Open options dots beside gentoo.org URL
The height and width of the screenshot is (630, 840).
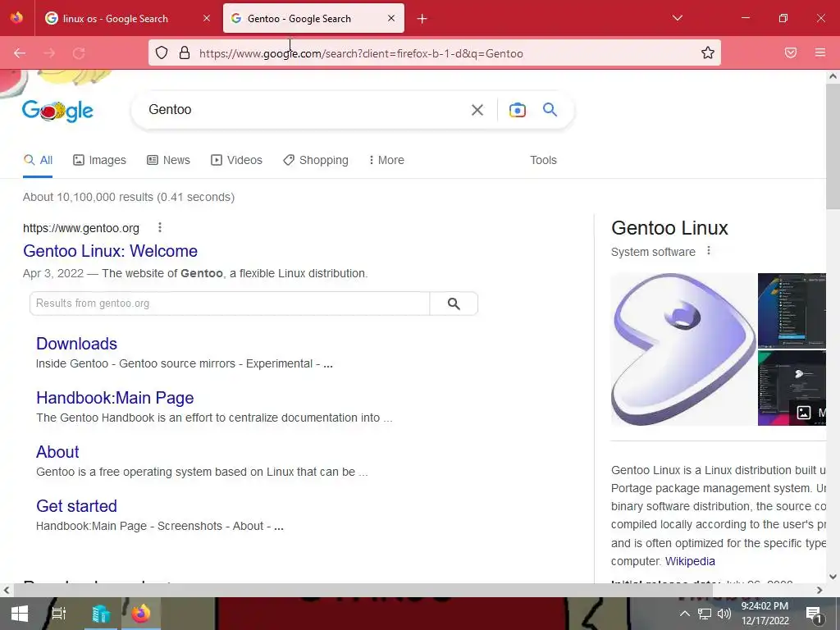[160, 228]
